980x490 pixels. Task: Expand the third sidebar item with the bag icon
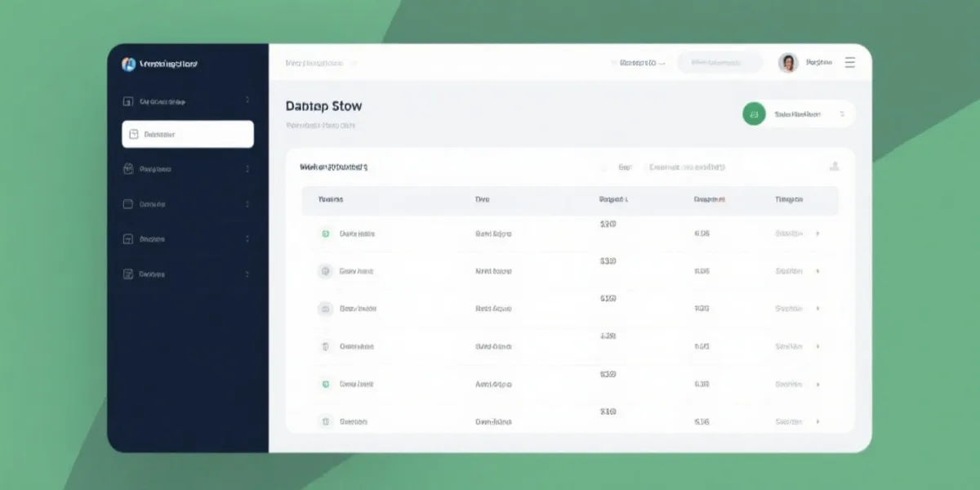pyautogui.click(x=247, y=170)
